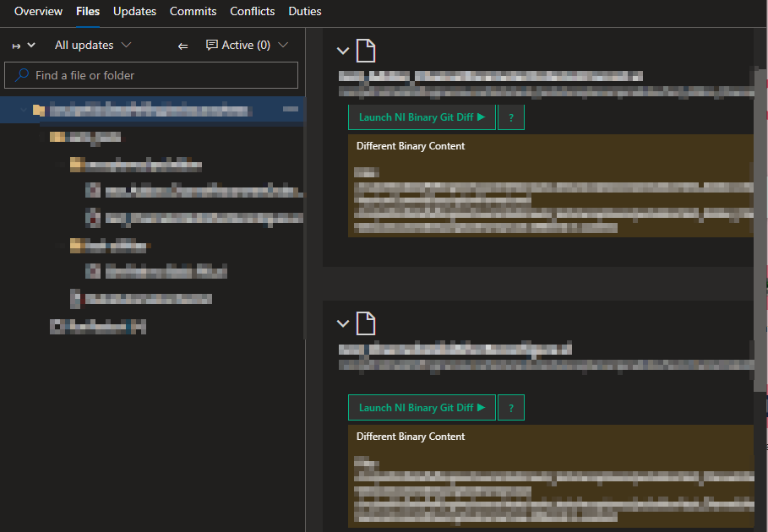
Task: Select the root folder icon in the file tree
Action: click(x=37, y=109)
